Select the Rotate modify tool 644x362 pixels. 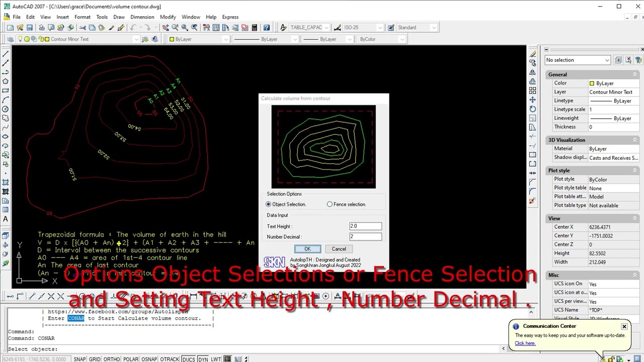[x=532, y=109]
